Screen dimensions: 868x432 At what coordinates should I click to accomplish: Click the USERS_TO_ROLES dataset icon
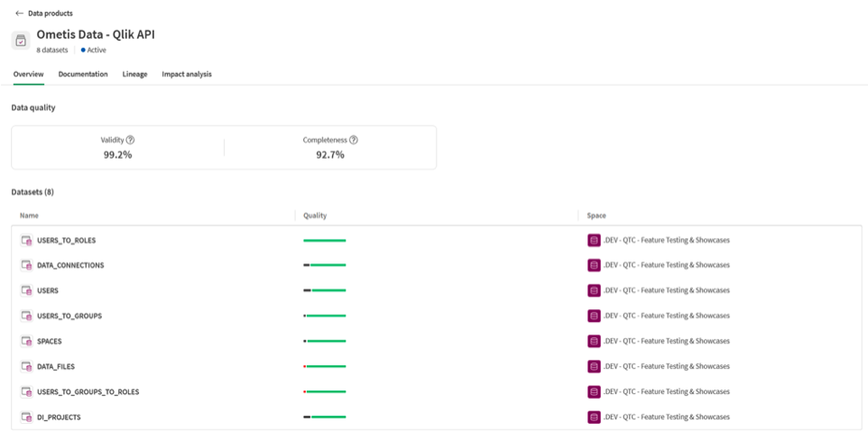click(x=26, y=241)
